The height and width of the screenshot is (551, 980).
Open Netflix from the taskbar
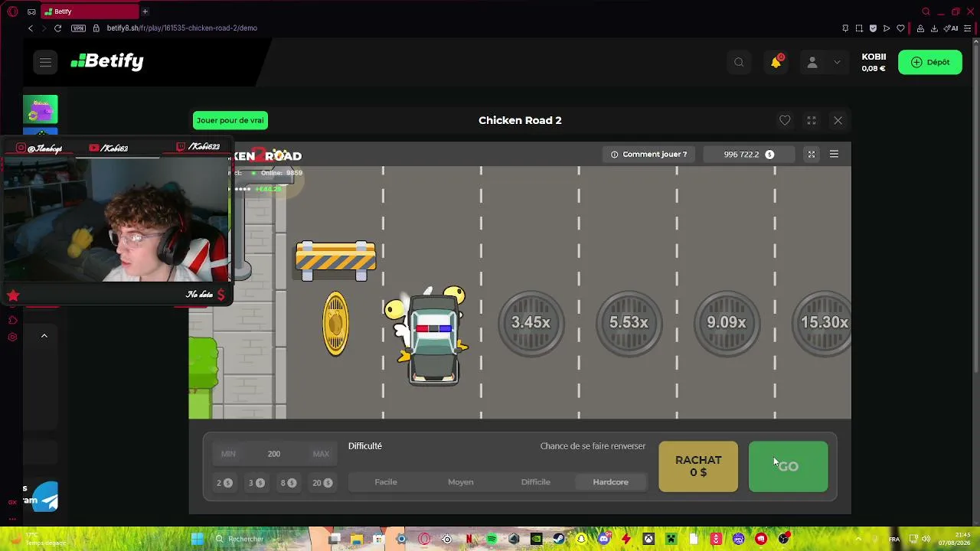pyautogui.click(x=469, y=539)
